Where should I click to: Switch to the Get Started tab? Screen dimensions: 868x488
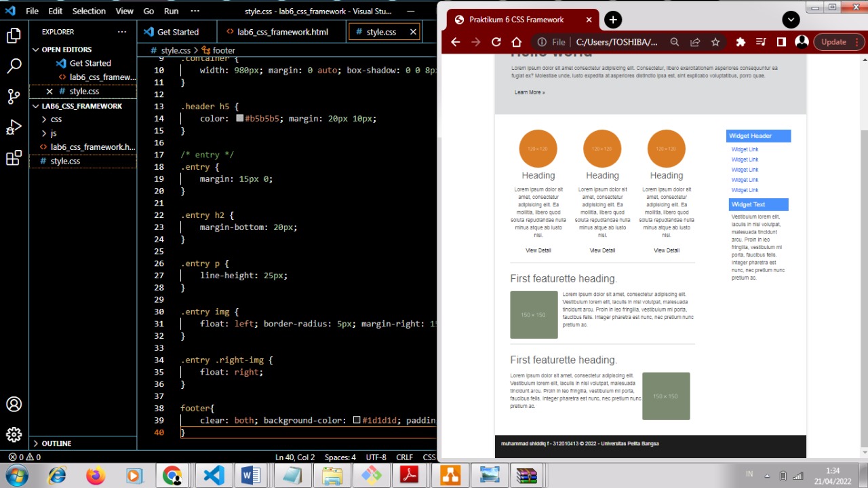(x=177, y=32)
